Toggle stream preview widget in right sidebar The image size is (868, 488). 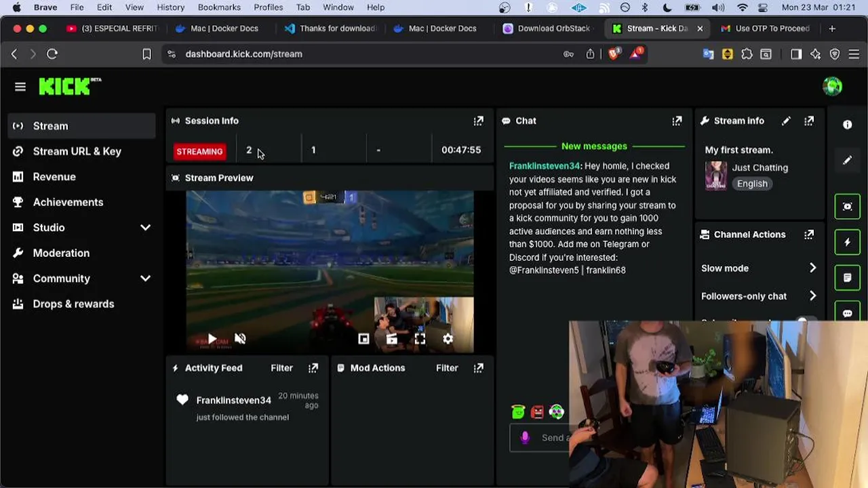click(x=847, y=206)
